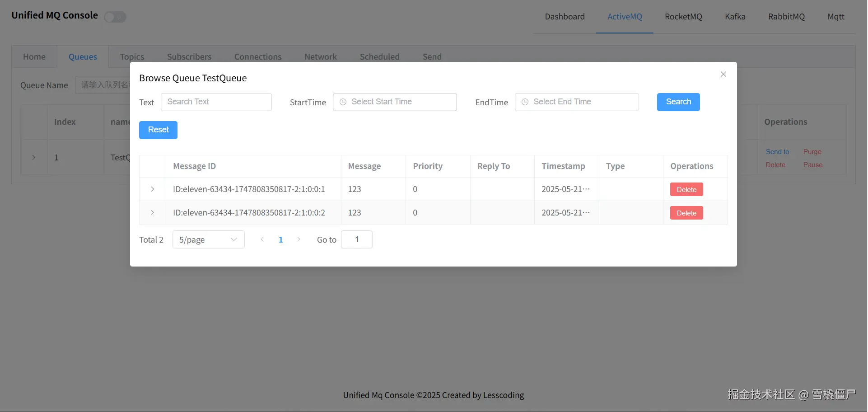Open the Select End Time picker field
This screenshot has height=412, width=868.
click(577, 102)
